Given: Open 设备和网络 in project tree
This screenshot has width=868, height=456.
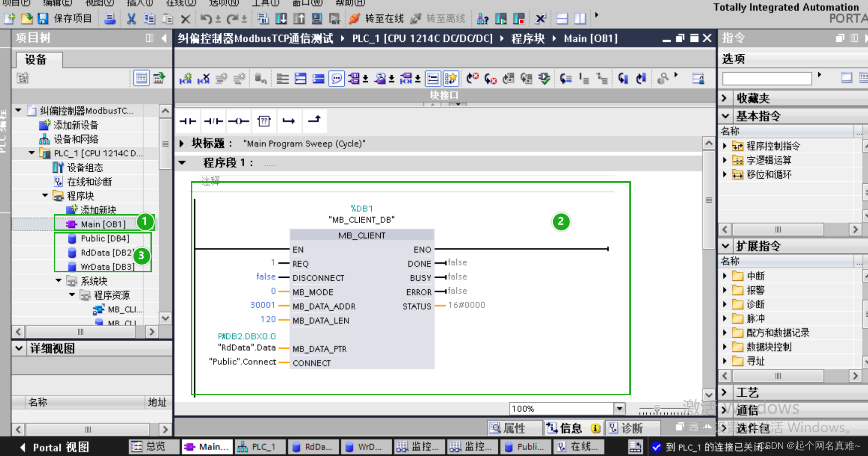Looking at the screenshot, I should click(x=76, y=139).
